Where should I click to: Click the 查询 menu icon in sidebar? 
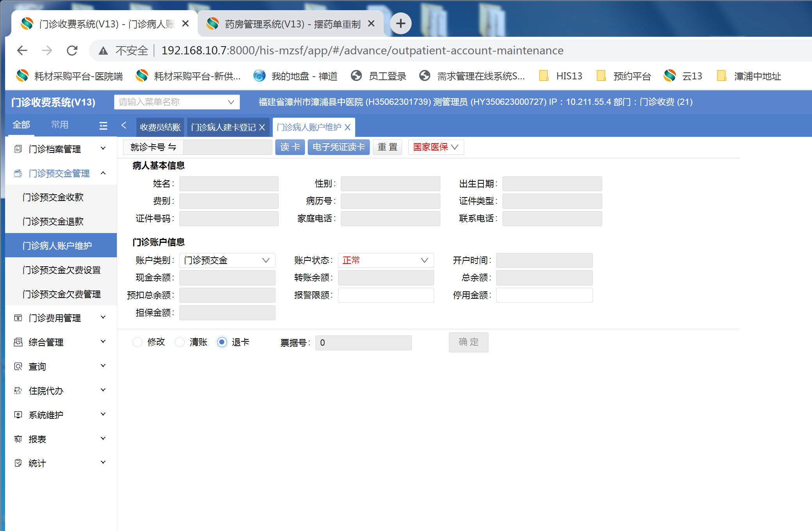[18, 366]
